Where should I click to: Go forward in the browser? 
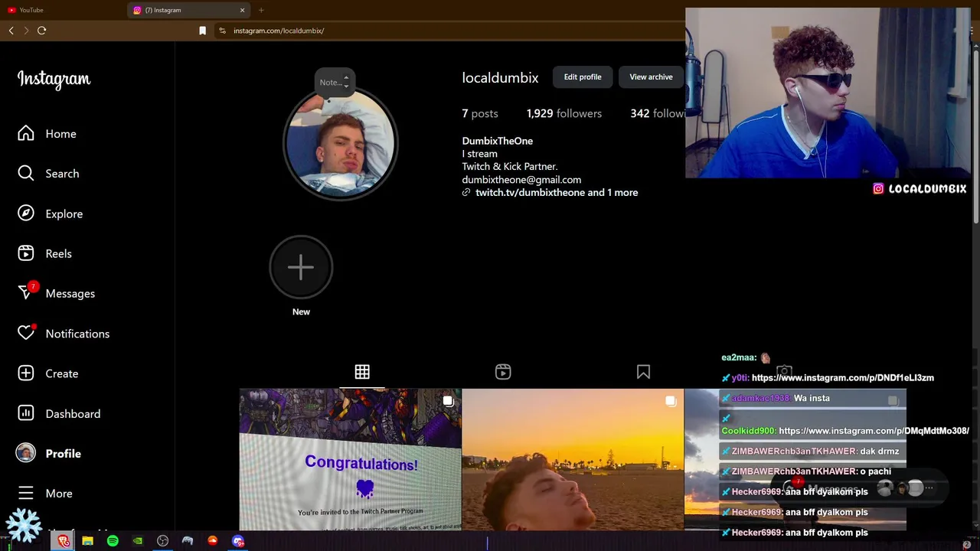click(26, 31)
